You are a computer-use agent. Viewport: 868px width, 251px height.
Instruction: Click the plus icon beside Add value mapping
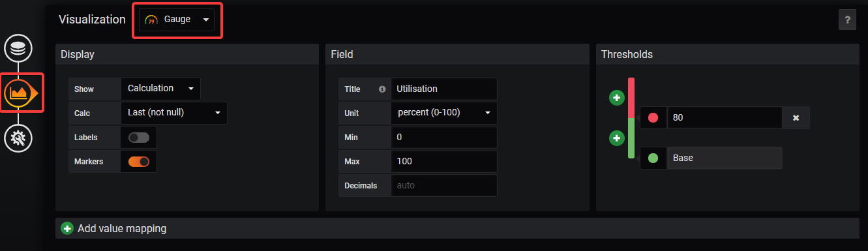(67, 228)
